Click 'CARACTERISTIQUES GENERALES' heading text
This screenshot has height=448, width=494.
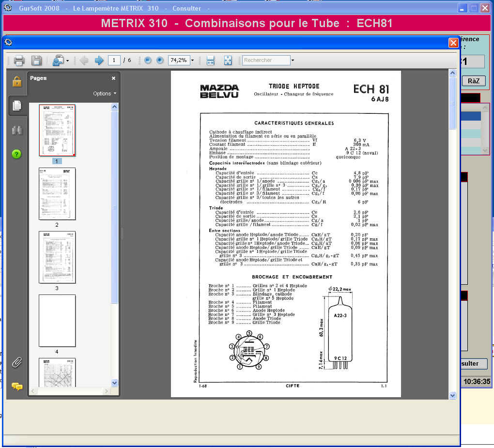294,123
